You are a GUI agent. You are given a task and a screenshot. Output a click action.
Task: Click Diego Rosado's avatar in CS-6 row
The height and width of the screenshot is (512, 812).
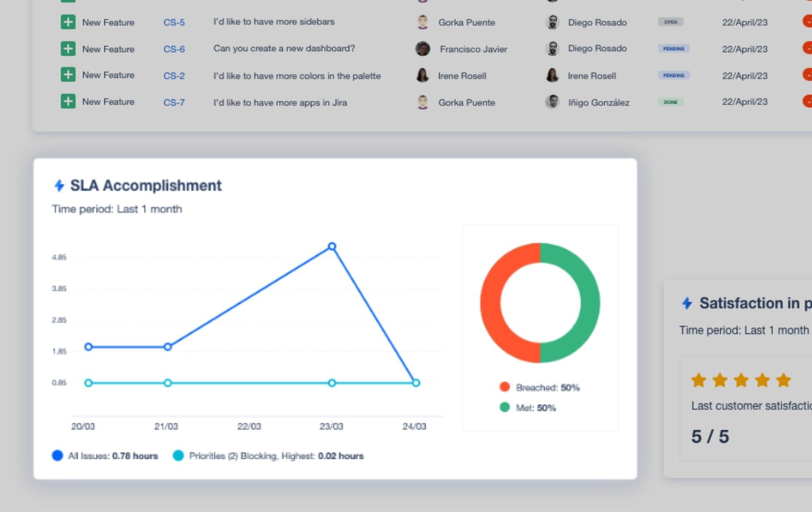pos(552,48)
